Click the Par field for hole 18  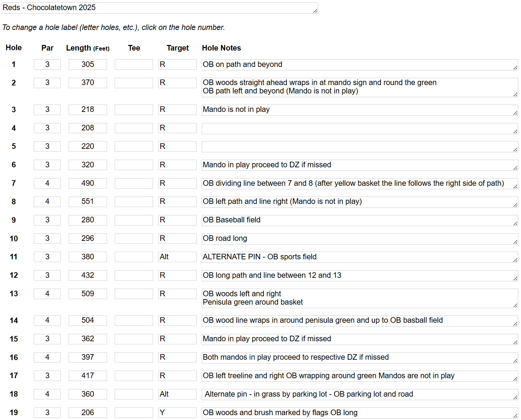(x=47, y=394)
